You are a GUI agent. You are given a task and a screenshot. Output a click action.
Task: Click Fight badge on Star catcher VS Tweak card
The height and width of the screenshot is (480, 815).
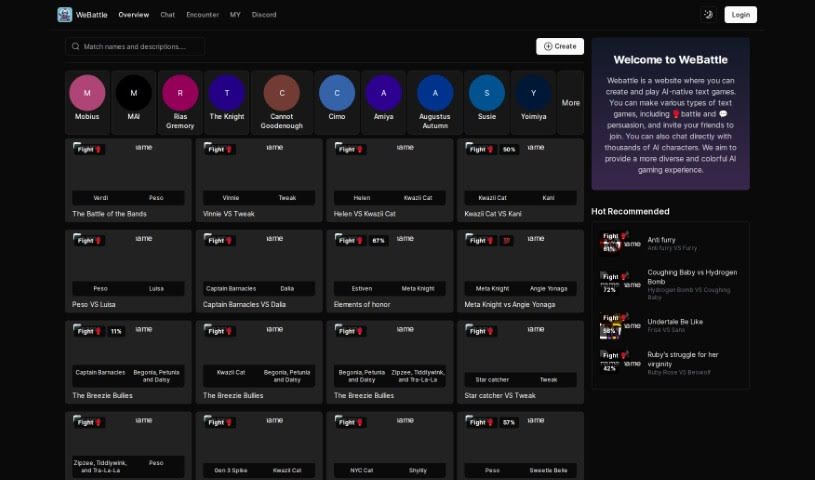coord(482,331)
